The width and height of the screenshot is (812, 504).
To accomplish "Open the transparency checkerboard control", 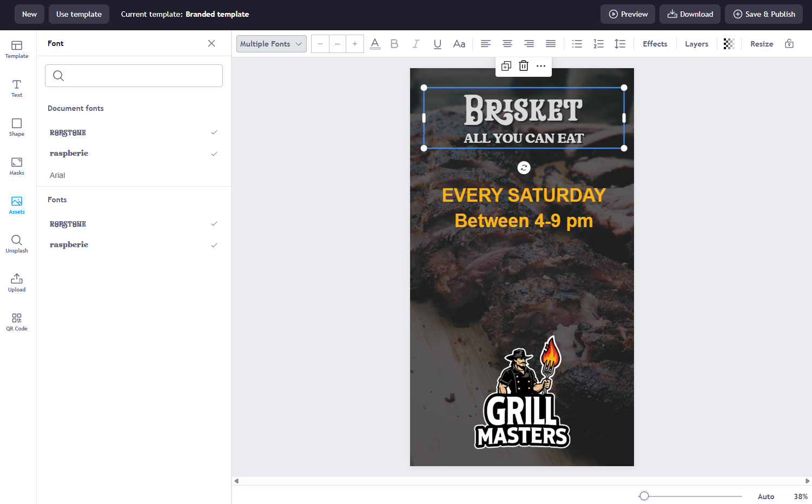I will (x=728, y=43).
